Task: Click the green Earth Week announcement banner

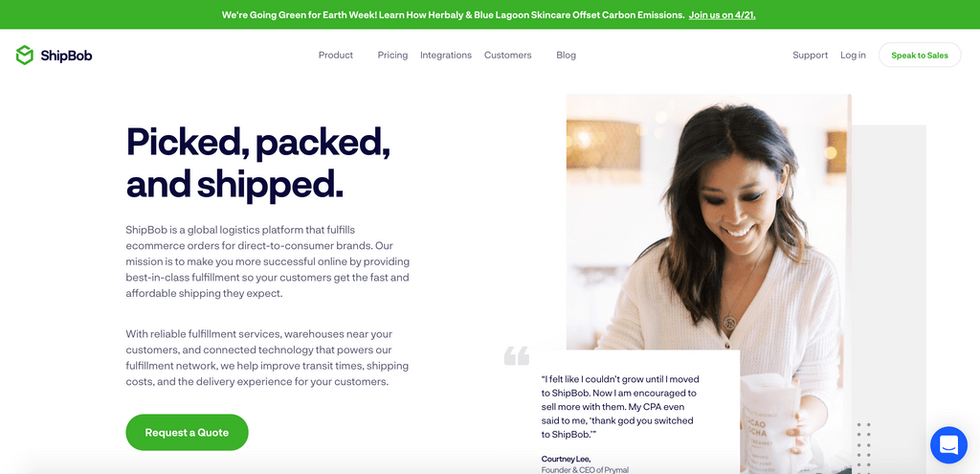Action: tap(490, 14)
